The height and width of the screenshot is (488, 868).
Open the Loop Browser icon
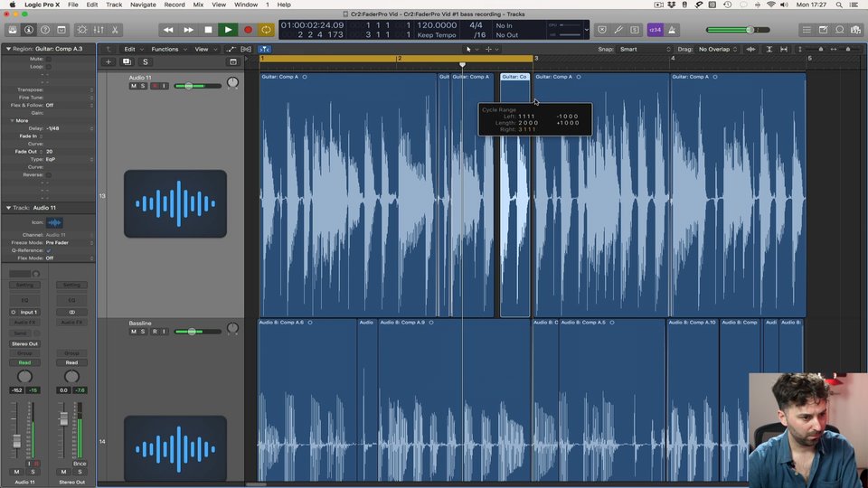(839, 30)
